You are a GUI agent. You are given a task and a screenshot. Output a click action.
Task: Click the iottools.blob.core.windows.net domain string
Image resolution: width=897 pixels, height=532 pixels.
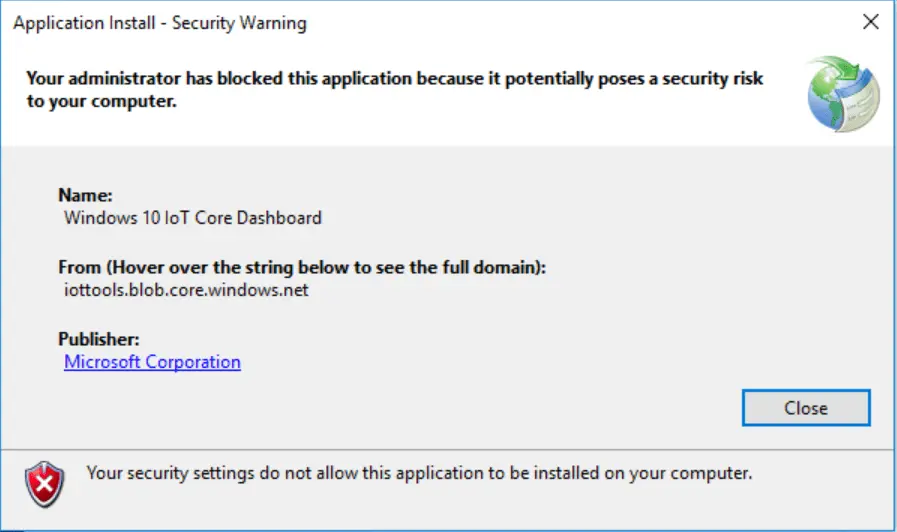(186, 290)
